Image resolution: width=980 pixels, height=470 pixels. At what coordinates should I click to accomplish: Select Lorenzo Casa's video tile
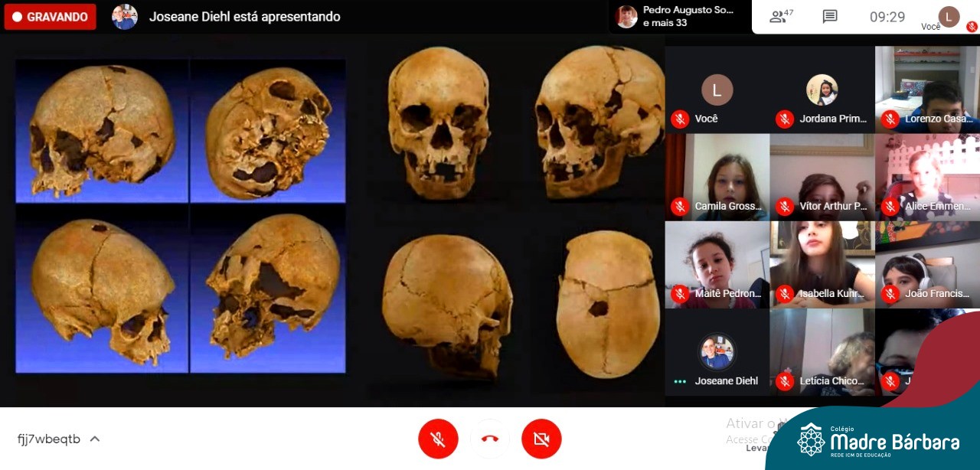click(927, 90)
